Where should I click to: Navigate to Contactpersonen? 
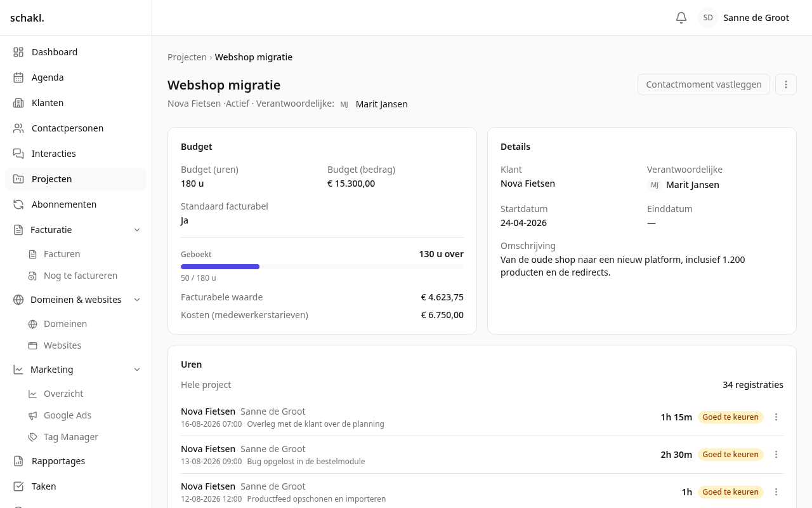75,128
